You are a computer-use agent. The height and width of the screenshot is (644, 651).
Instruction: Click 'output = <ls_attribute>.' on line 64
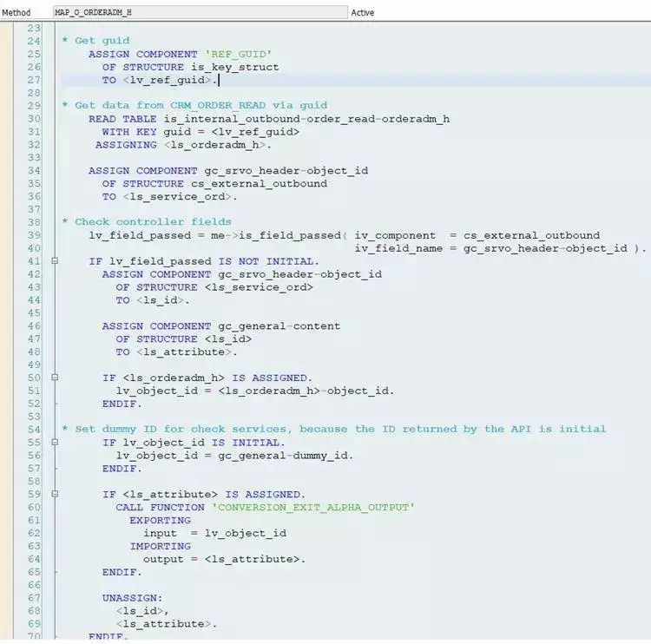click(x=224, y=559)
